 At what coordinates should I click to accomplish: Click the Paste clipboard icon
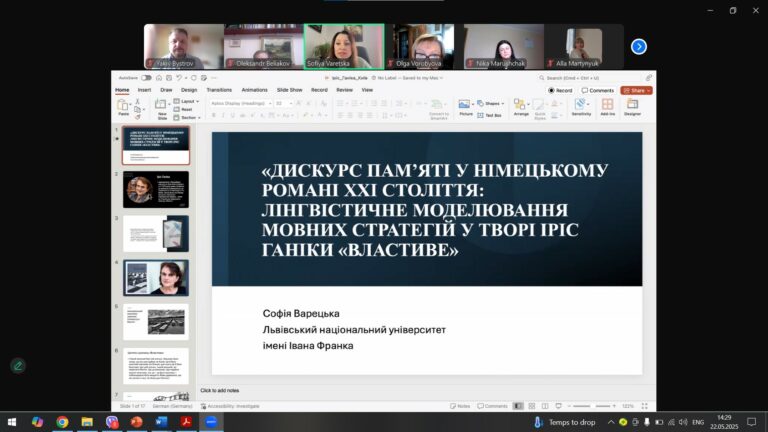(123, 107)
